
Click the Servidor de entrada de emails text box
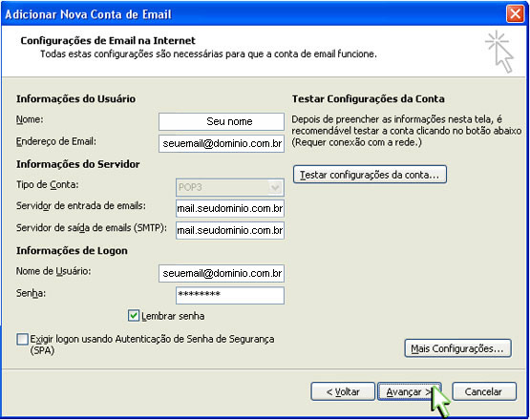(230, 208)
